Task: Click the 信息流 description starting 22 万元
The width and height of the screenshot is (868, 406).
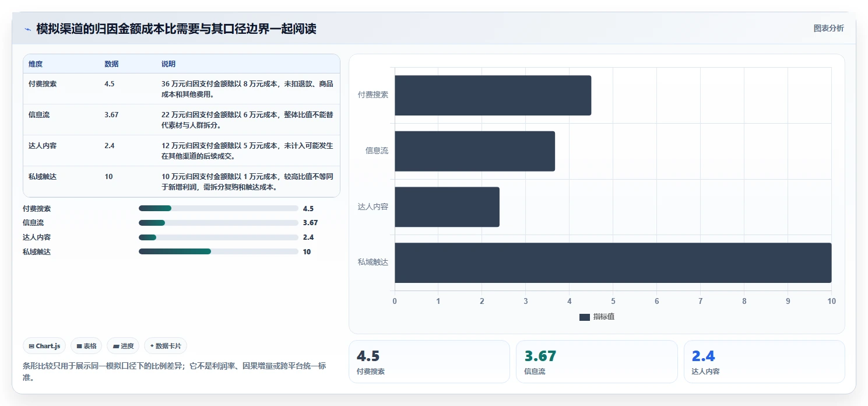Action: point(247,120)
